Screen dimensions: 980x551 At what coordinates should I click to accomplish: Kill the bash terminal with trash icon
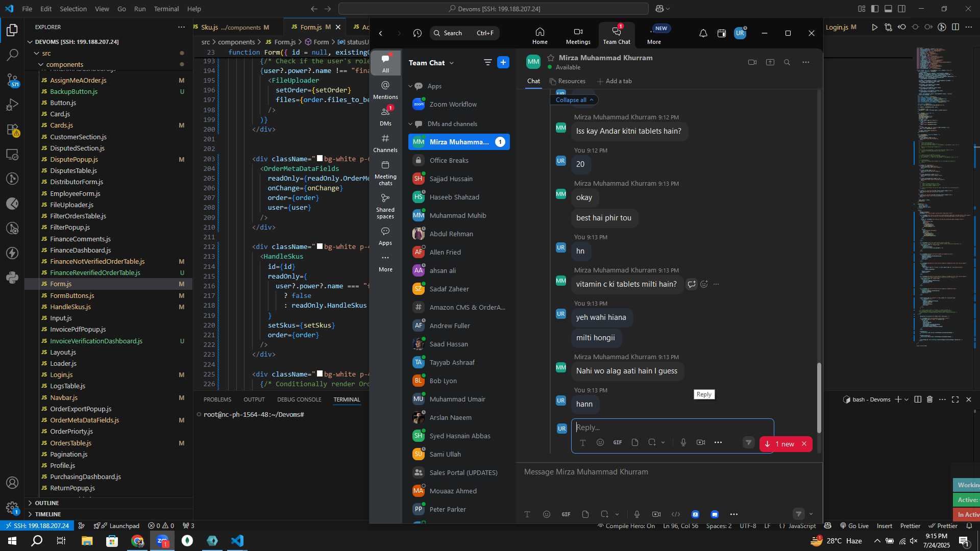click(x=929, y=399)
